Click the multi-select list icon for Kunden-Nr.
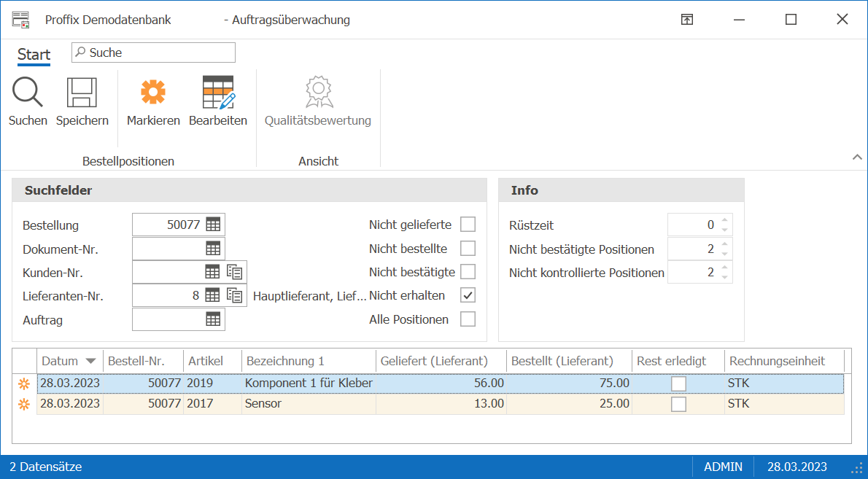 [x=235, y=272]
